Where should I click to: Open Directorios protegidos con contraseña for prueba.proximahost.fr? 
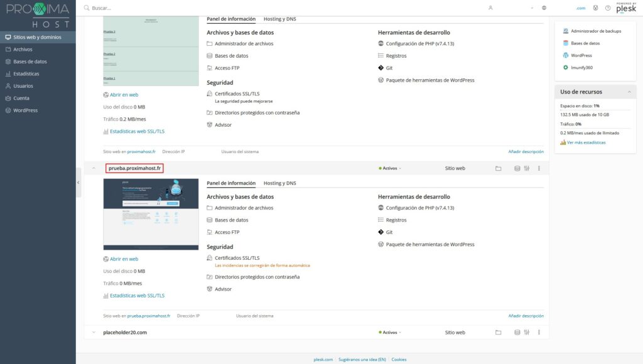(x=253, y=277)
